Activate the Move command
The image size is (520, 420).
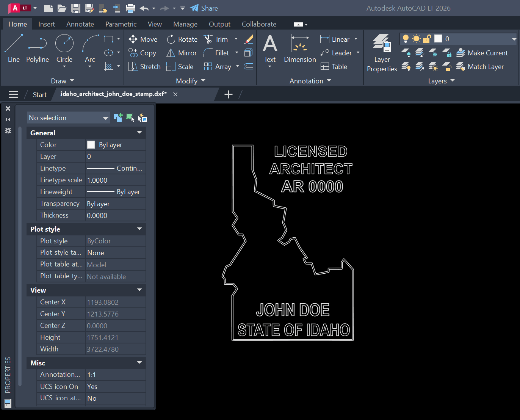tap(143, 39)
